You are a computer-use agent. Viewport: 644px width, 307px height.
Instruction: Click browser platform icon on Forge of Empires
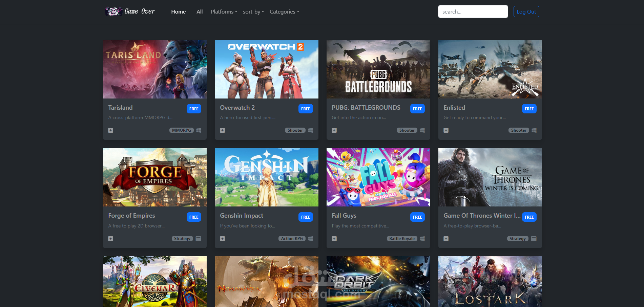[199, 239]
